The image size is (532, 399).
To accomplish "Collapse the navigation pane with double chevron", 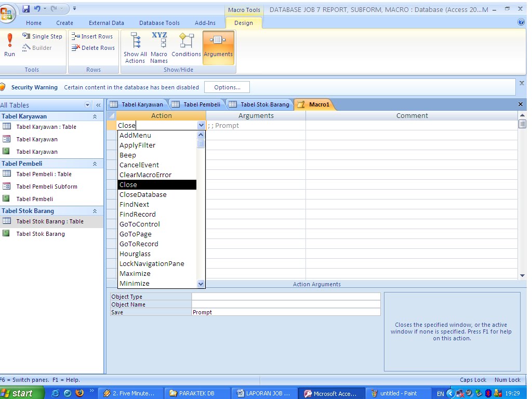I will pos(98,105).
